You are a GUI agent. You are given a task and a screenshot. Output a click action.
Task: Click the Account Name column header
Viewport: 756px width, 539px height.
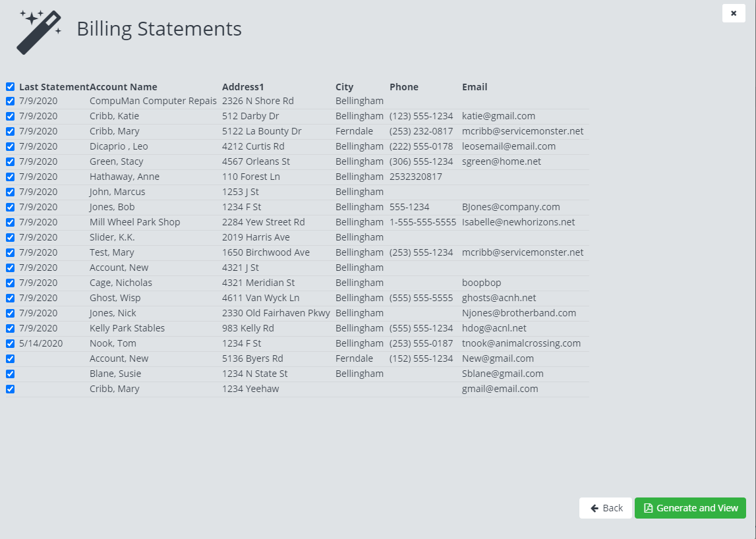tap(123, 87)
